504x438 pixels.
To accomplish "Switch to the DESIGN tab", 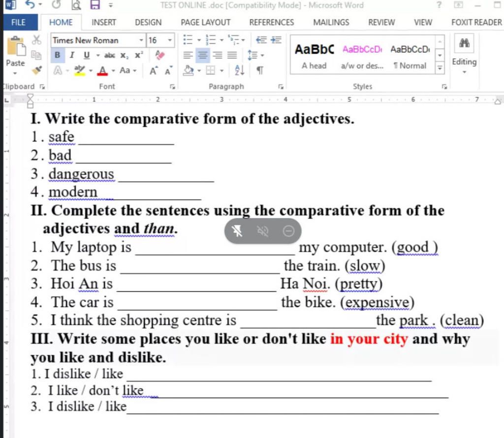I will pyautogui.click(x=148, y=22).
